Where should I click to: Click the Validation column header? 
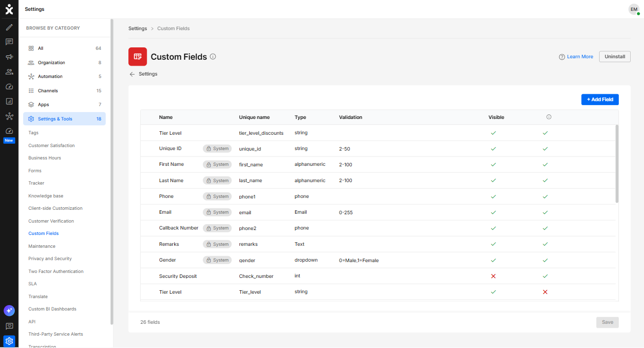click(350, 117)
